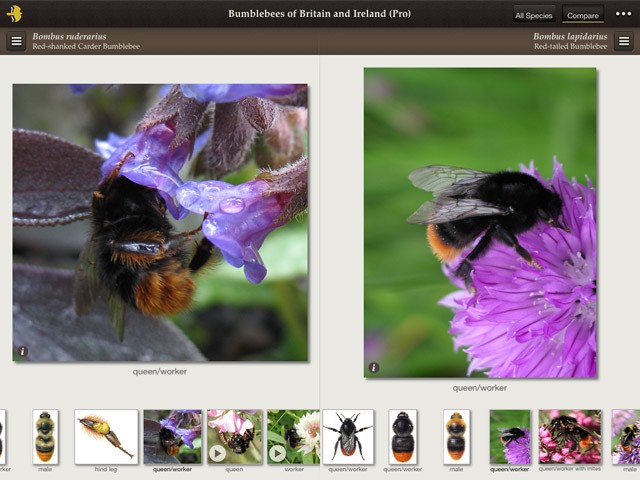Select the lapidarius queen/worker purple flower thumbnail

[510, 437]
